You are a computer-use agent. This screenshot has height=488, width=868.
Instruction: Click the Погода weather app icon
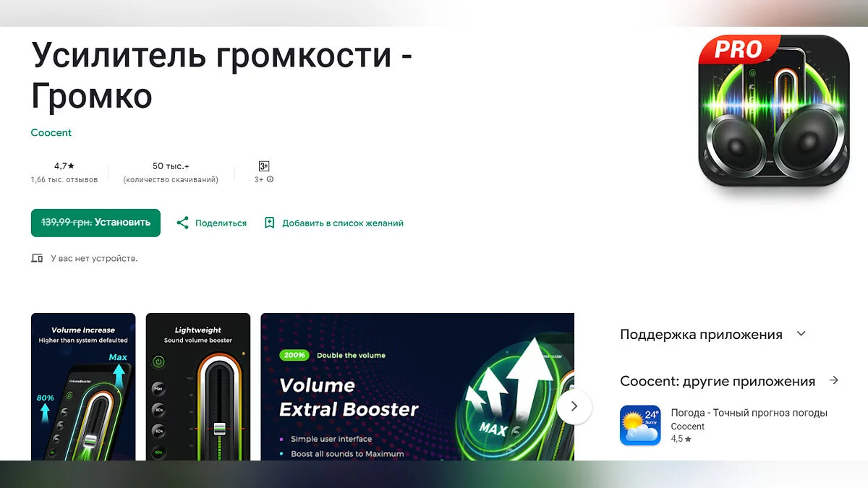point(640,425)
